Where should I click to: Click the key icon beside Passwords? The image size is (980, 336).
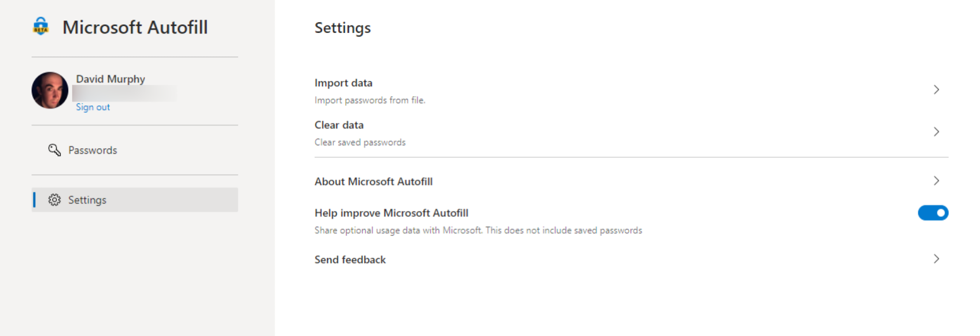(x=54, y=150)
